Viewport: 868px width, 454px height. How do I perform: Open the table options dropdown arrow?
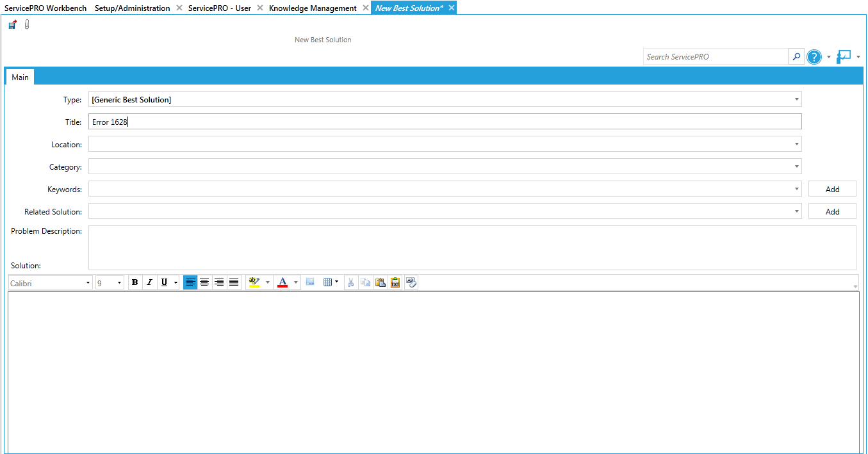click(337, 282)
